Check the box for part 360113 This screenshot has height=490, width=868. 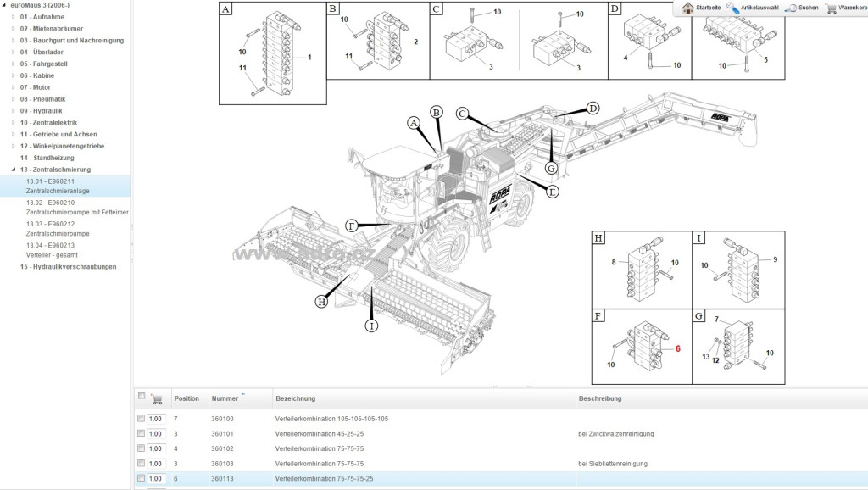[142, 478]
